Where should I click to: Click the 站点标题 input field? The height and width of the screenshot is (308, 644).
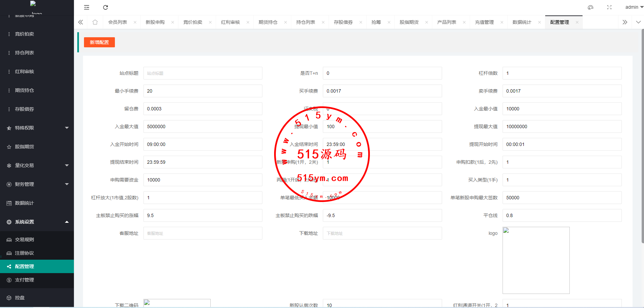coord(203,73)
